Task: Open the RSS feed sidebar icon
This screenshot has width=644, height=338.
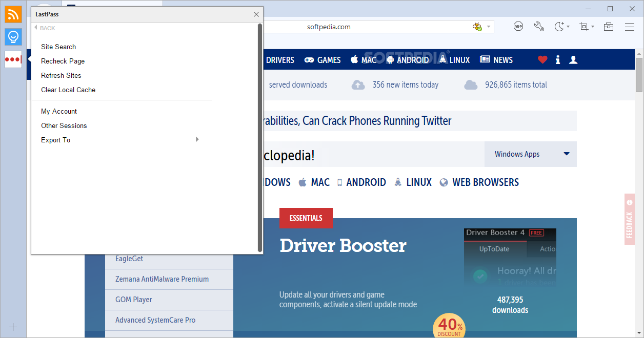Action: [13, 14]
